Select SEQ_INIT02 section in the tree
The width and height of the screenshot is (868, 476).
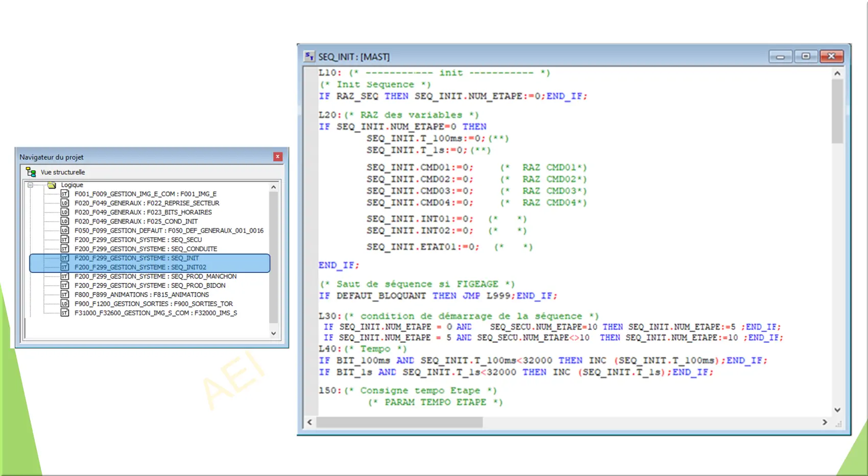click(x=140, y=267)
